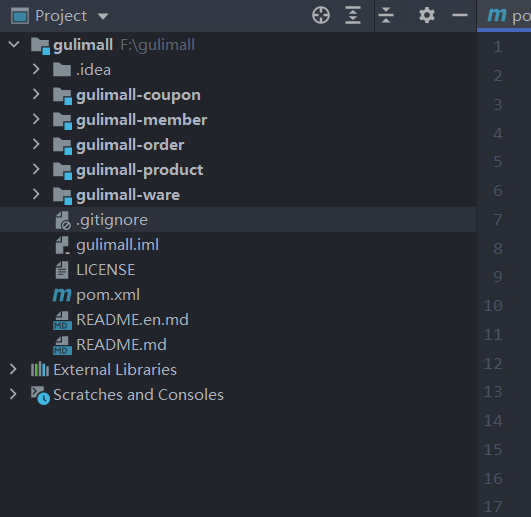Collapse the gulimall root node

[14, 44]
